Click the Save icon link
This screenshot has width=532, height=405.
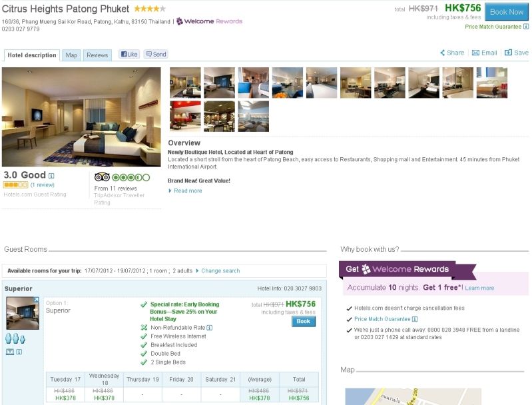tap(516, 53)
